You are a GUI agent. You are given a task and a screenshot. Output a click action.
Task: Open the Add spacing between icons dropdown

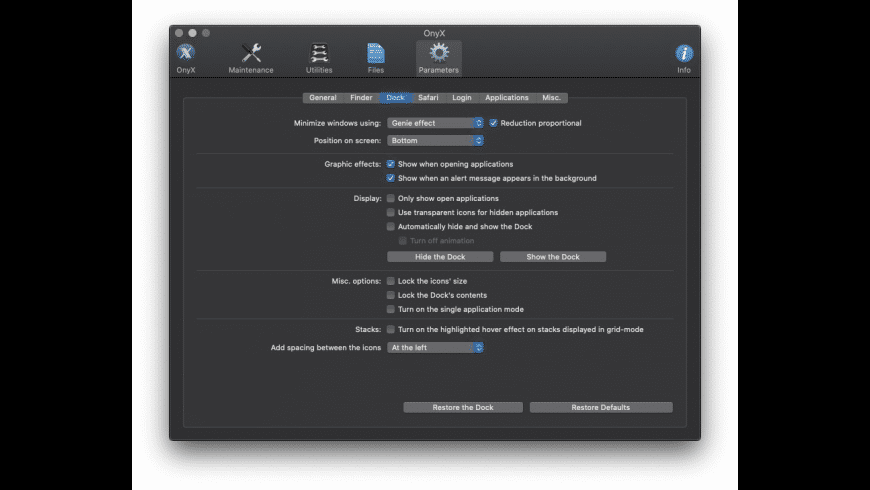[x=436, y=347]
